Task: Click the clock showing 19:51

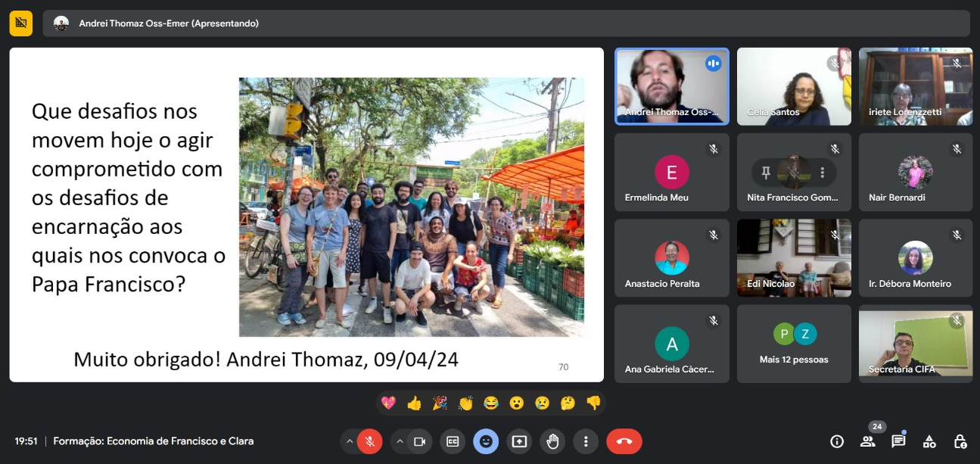Action: tap(26, 441)
